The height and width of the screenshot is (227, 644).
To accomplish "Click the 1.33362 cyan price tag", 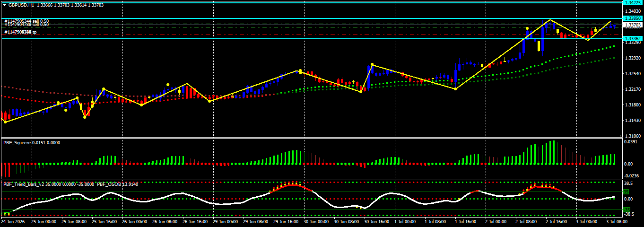I will point(632,38).
